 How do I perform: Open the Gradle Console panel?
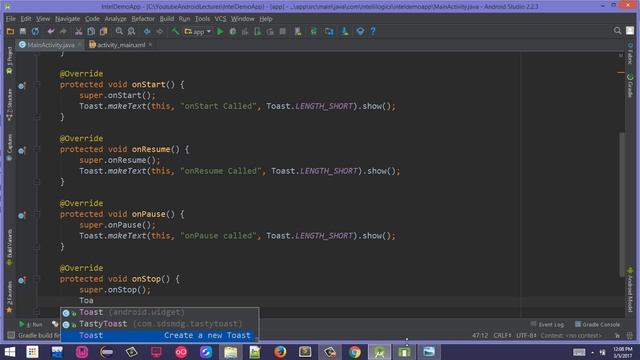click(x=597, y=324)
